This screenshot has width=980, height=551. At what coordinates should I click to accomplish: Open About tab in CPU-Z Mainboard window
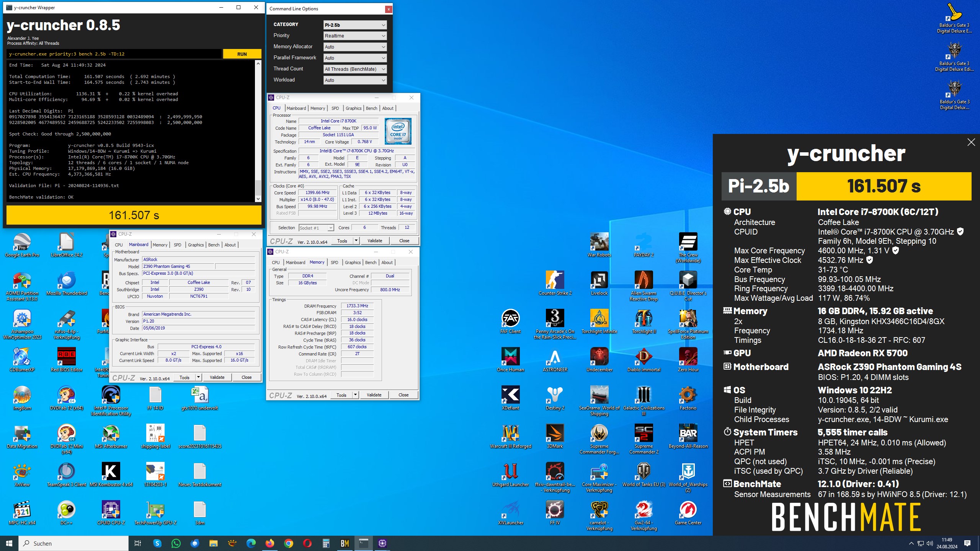pyautogui.click(x=230, y=245)
